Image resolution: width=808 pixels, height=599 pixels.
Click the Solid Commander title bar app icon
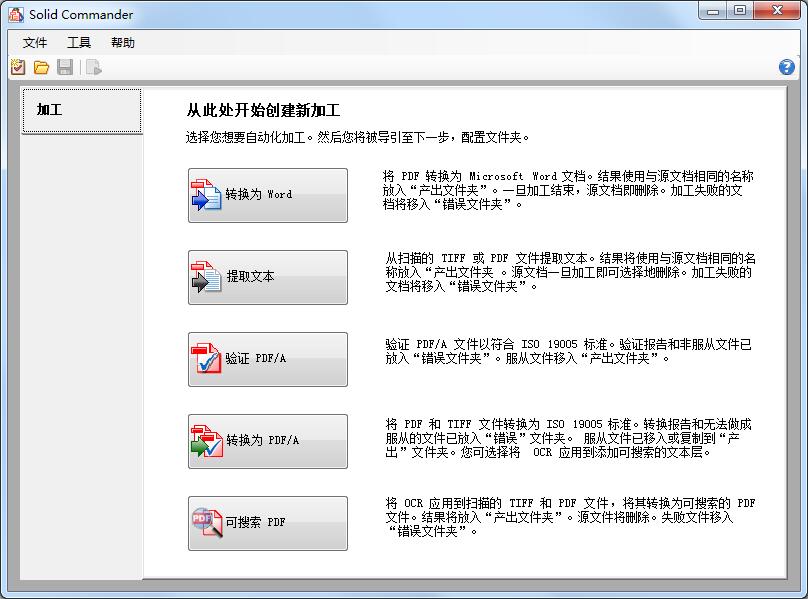click(15, 14)
